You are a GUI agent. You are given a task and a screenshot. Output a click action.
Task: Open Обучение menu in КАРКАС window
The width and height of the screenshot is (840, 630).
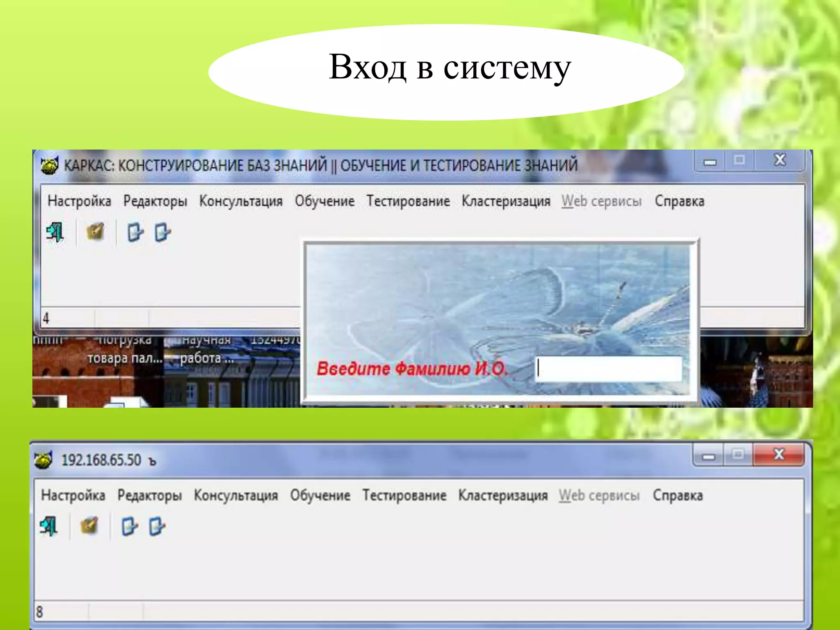pos(324,201)
